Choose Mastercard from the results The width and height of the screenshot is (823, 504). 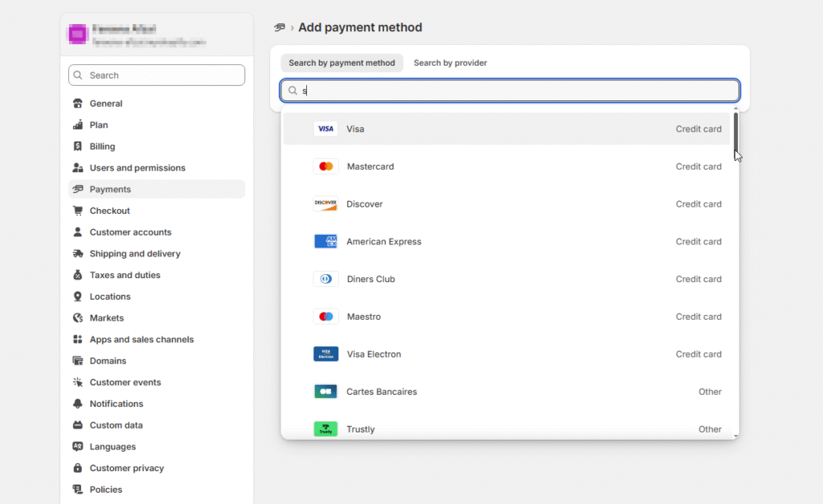click(506, 166)
